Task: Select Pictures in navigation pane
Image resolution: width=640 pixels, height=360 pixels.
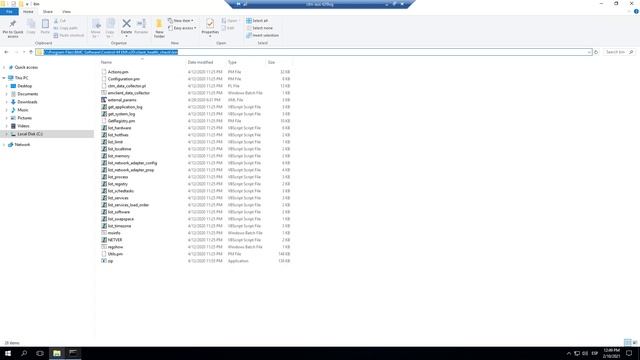Action: click(24, 118)
